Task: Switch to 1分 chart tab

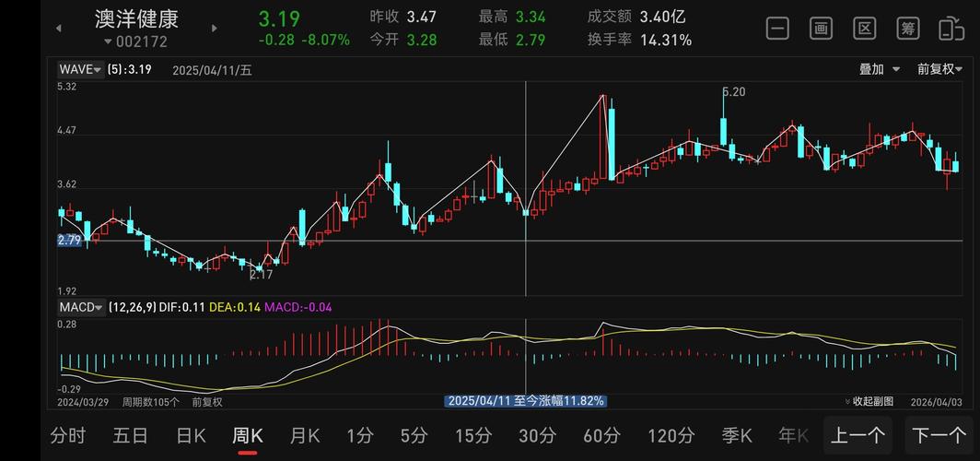Action: pos(360,435)
